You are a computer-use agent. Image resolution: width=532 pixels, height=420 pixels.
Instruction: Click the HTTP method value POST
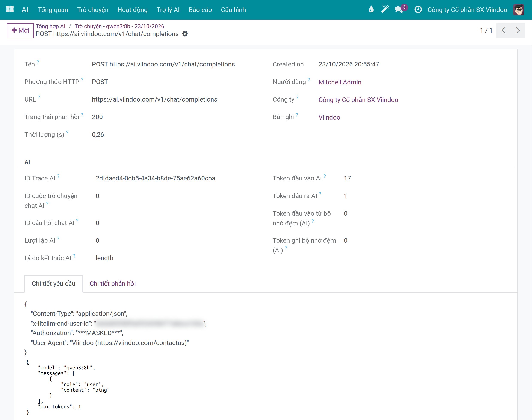tap(100, 82)
